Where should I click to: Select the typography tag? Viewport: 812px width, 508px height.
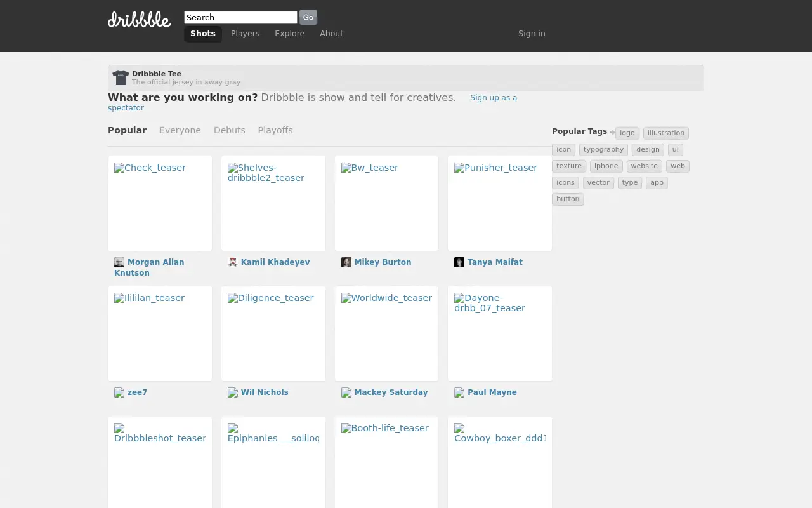[603, 149]
